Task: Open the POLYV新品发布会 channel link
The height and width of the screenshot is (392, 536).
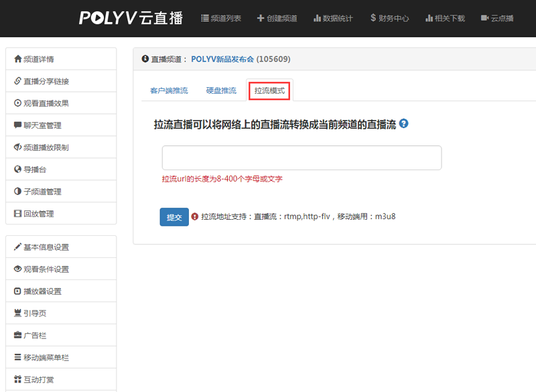Action: [222, 59]
